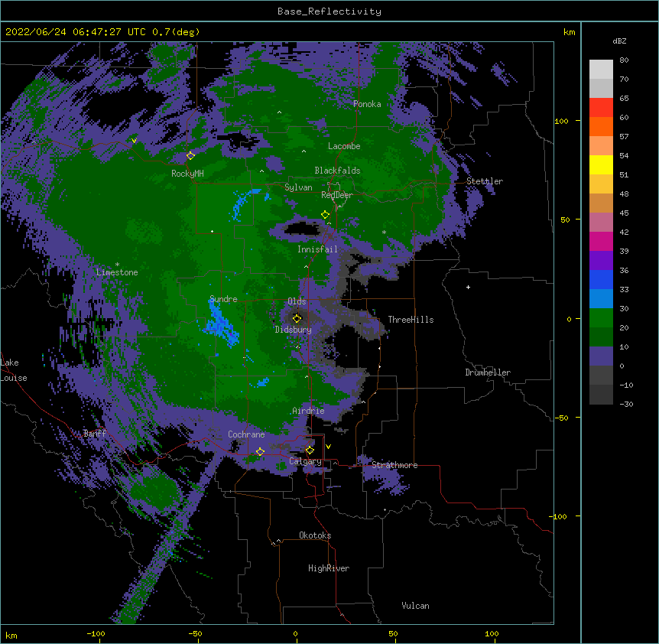The width and height of the screenshot is (659, 644).
Task: Click the white plus marker west of Drumheller
Action: (x=468, y=287)
